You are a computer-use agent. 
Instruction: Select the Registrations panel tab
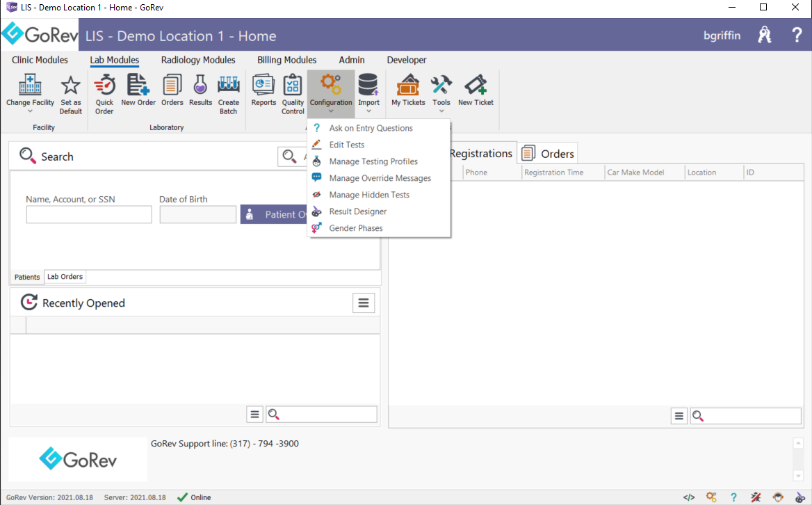point(480,153)
